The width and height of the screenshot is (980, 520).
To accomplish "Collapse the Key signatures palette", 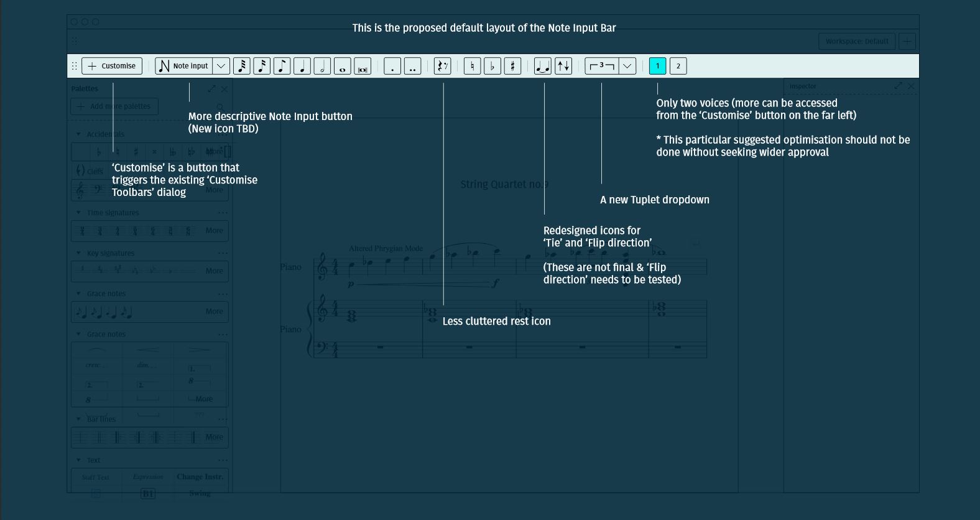I will tap(78, 253).
